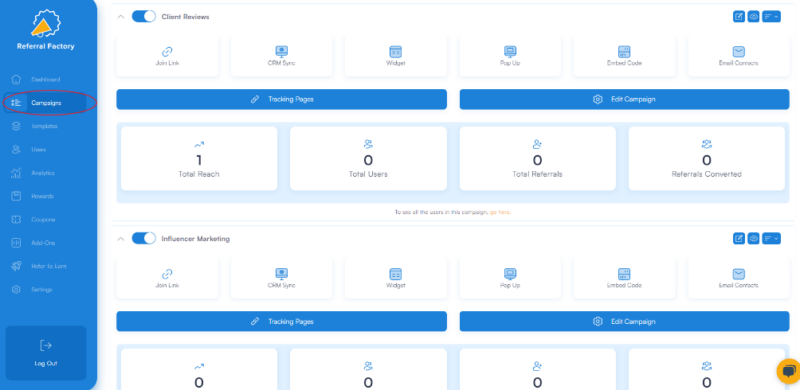Open Pop Up card in Influencer Marketing
Viewport: 800px width, 390px height.
coord(510,278)
